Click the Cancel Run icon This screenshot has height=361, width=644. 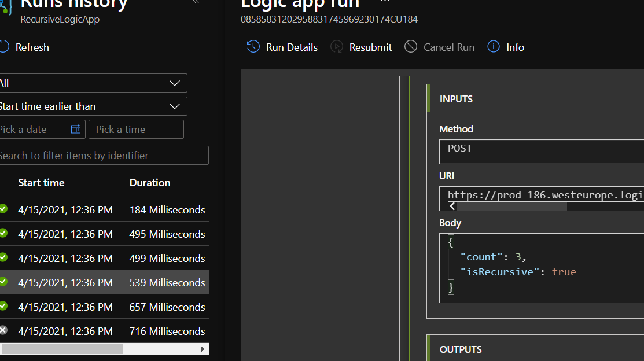click(x=411, y=47)
